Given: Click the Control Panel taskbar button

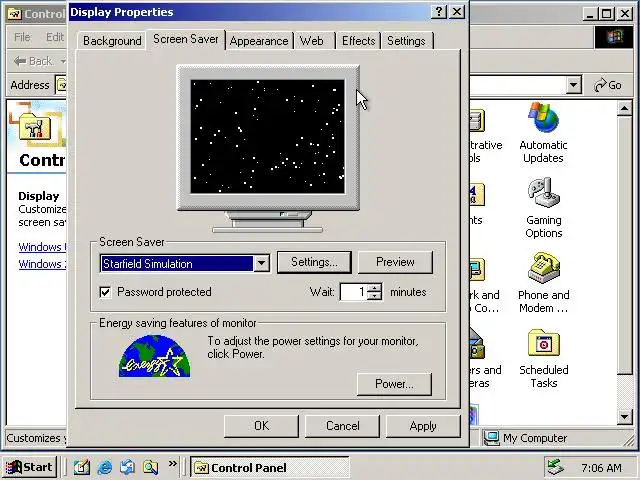Looking at the screenshot, I should tap(270, 467).
